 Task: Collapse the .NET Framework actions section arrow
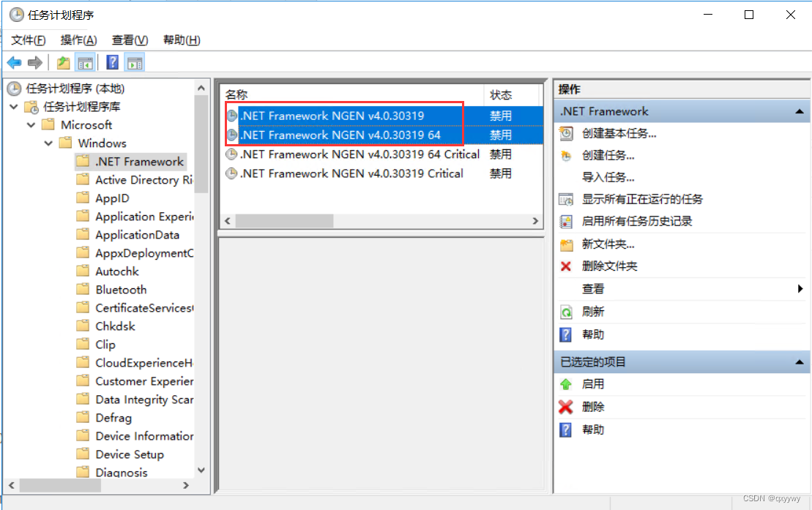point(799,112)
